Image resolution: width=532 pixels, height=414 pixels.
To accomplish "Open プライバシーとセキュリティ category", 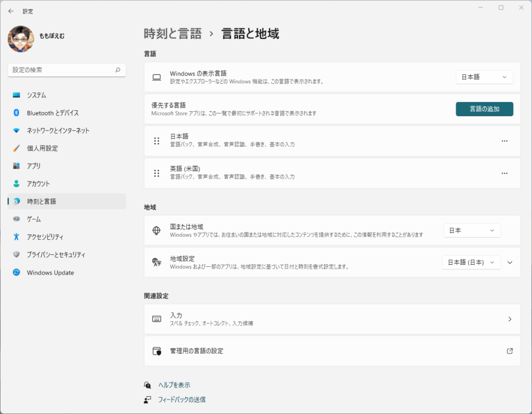I will point(66,254).
